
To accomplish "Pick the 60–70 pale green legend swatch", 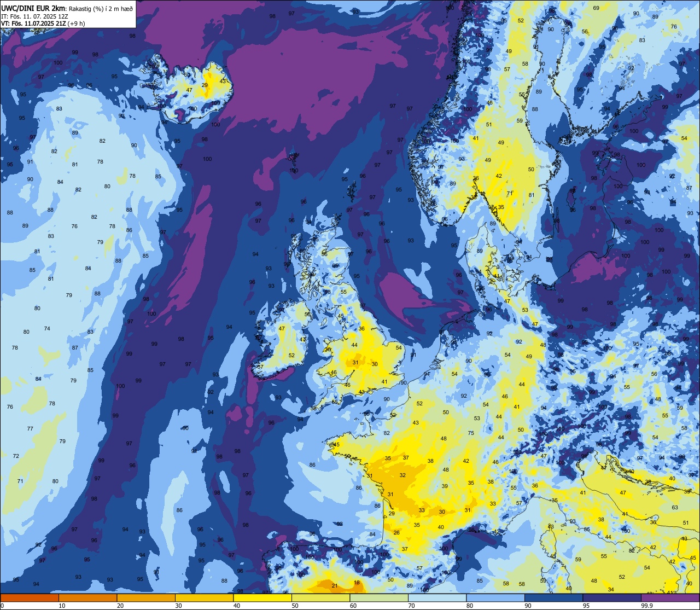I will [379, 597].
